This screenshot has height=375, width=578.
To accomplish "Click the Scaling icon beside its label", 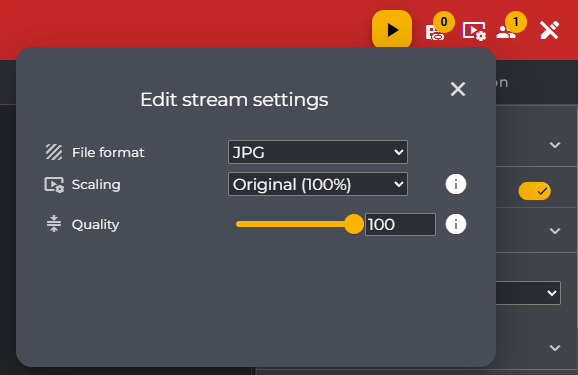I will [54, 184].
